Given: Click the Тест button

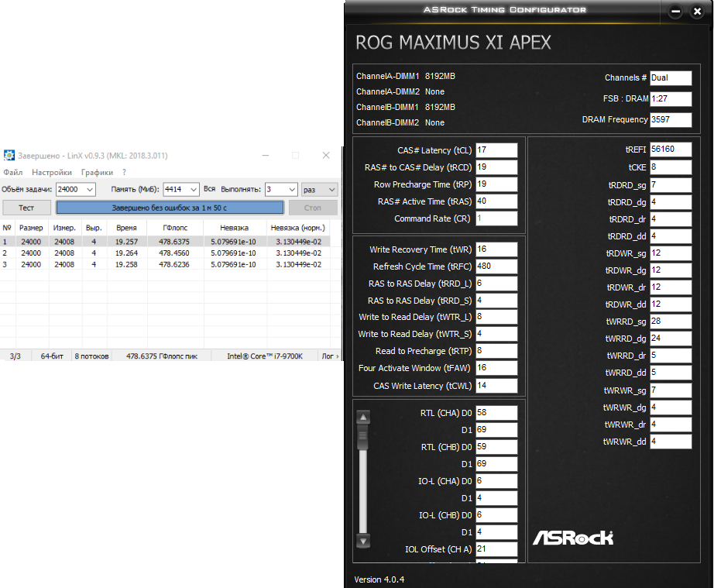Looking at the screenshot, I should pyautogui.click(x=26, y=208).
